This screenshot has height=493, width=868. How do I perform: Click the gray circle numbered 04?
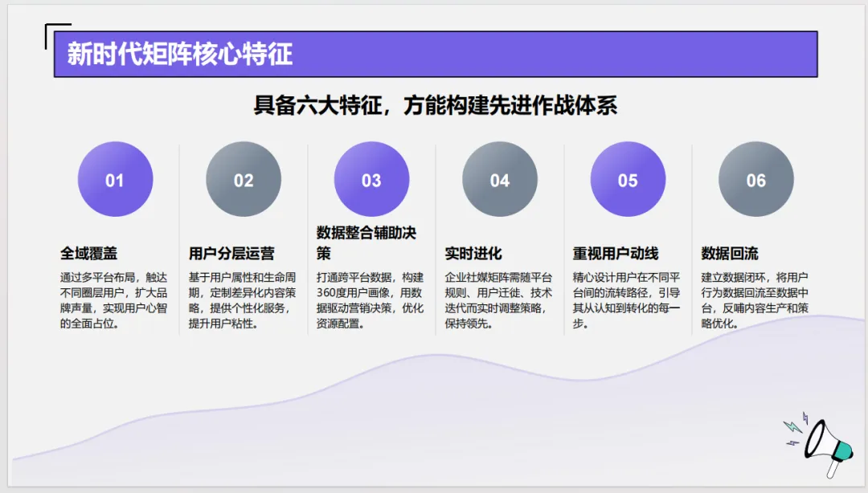pyautogui.click(x=500, y=179)
